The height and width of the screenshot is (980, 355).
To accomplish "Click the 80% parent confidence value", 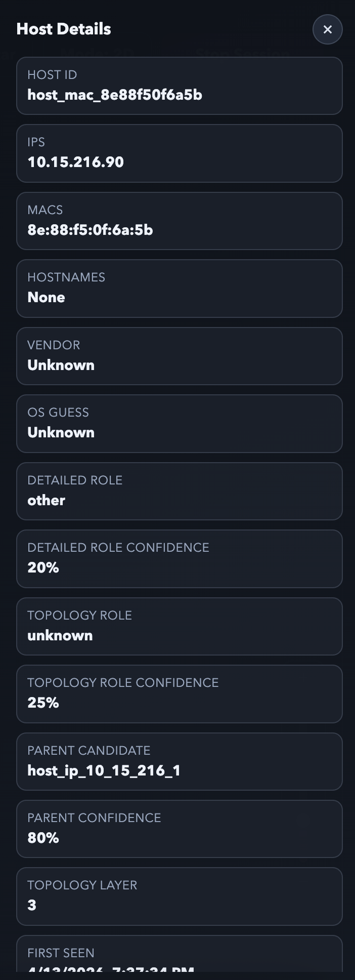I will 43,838.
